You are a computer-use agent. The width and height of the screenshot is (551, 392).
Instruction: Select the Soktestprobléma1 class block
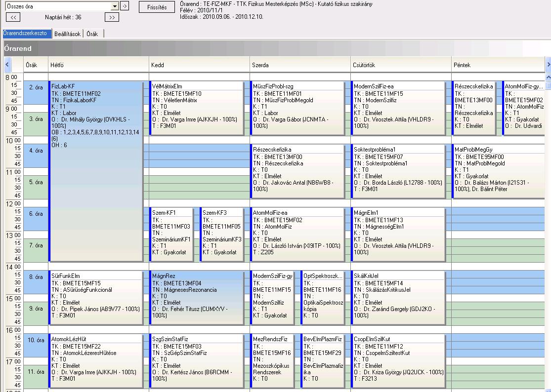398,172
